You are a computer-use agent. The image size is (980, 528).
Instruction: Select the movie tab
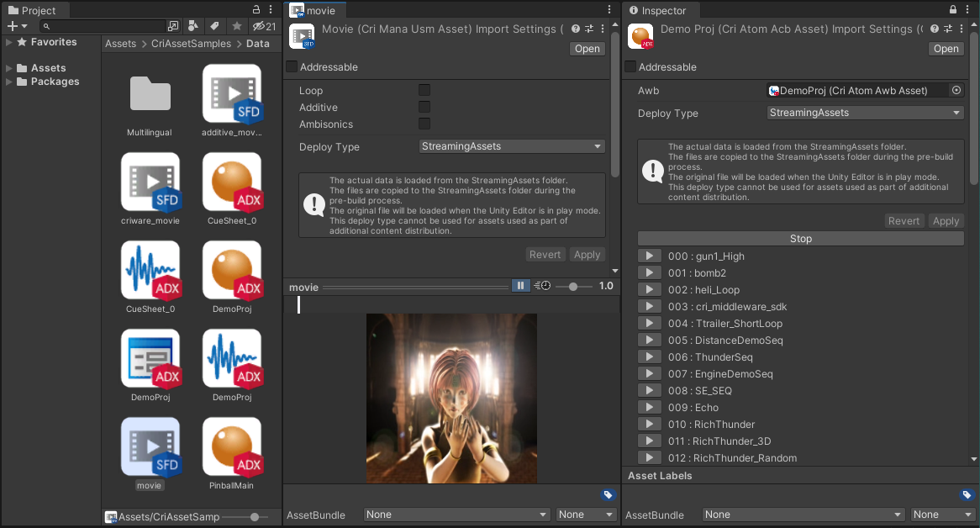pyautogui.click(x=314, y=10)
